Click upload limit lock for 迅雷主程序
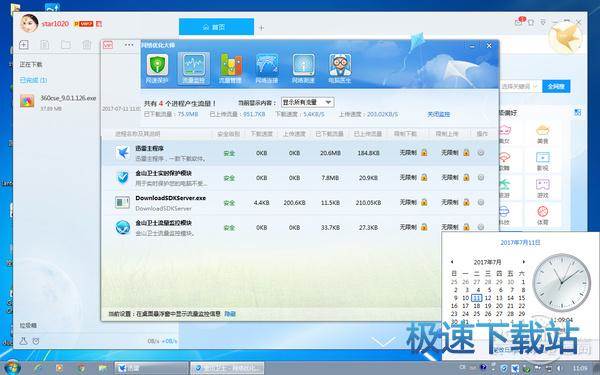The image size is (600, 375). 466,152
